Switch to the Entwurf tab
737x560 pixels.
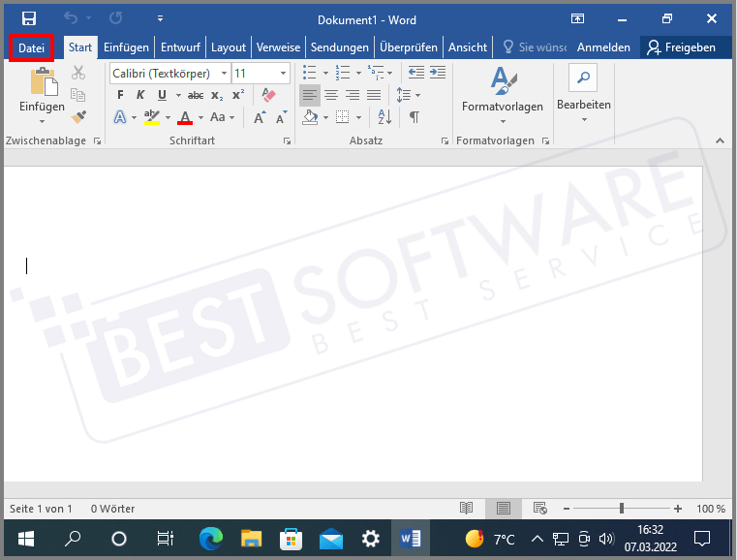click(x=180, y=47)
